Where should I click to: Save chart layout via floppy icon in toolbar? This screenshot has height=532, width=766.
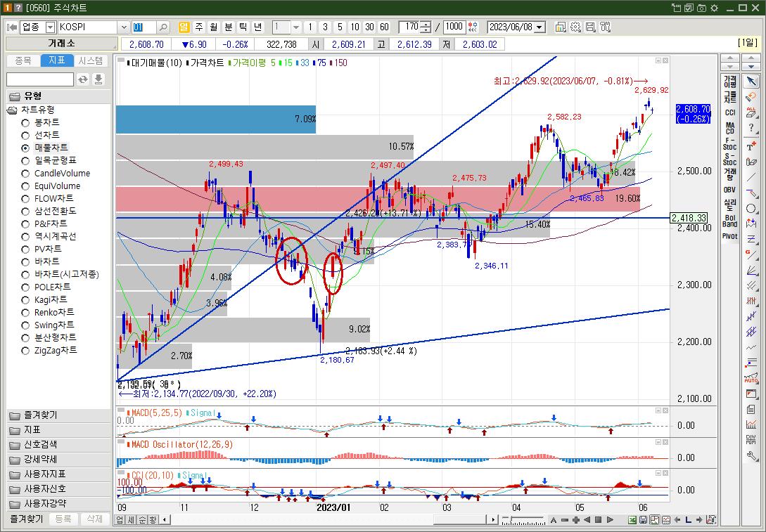[x=590, y=27]
